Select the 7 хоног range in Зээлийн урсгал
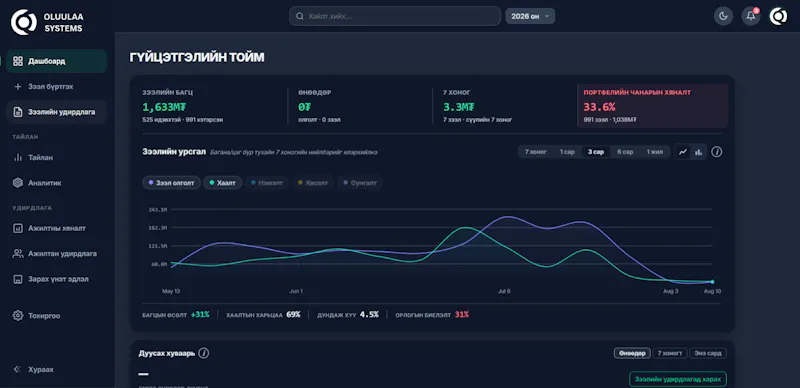The width and height of the screenshot is (800, 388). pos(536,152)
